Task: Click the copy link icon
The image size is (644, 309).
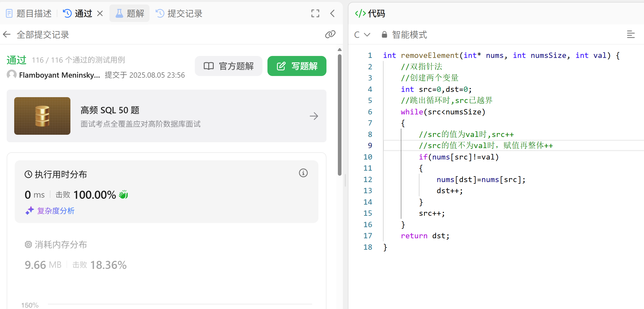Action: coord(330,34)
